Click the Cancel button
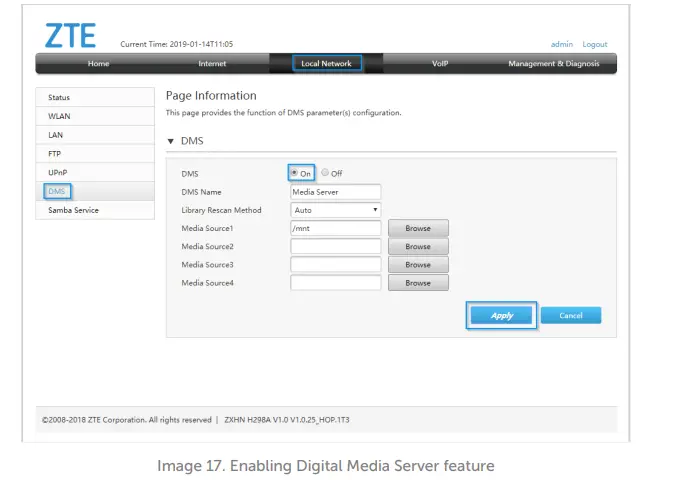This screenshot has height=480, width=687. coord(571,315)
